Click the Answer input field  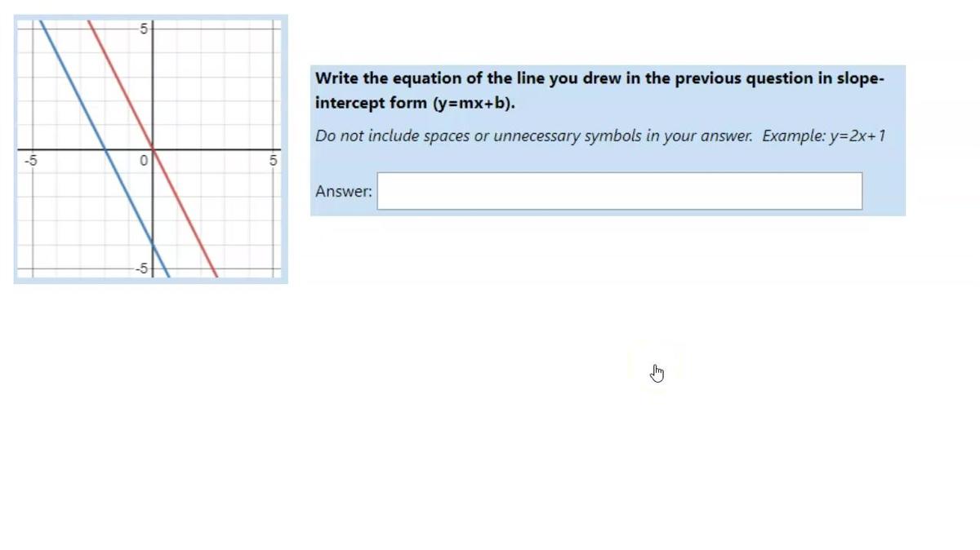[619, 191]
